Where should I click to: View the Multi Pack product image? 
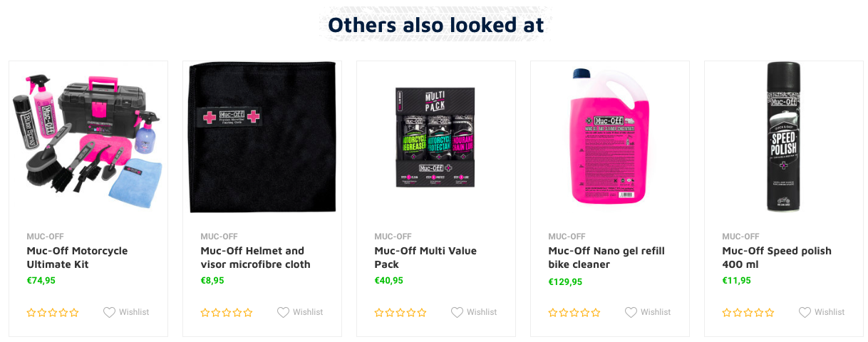pyautogui.click(x=435, y=138)
